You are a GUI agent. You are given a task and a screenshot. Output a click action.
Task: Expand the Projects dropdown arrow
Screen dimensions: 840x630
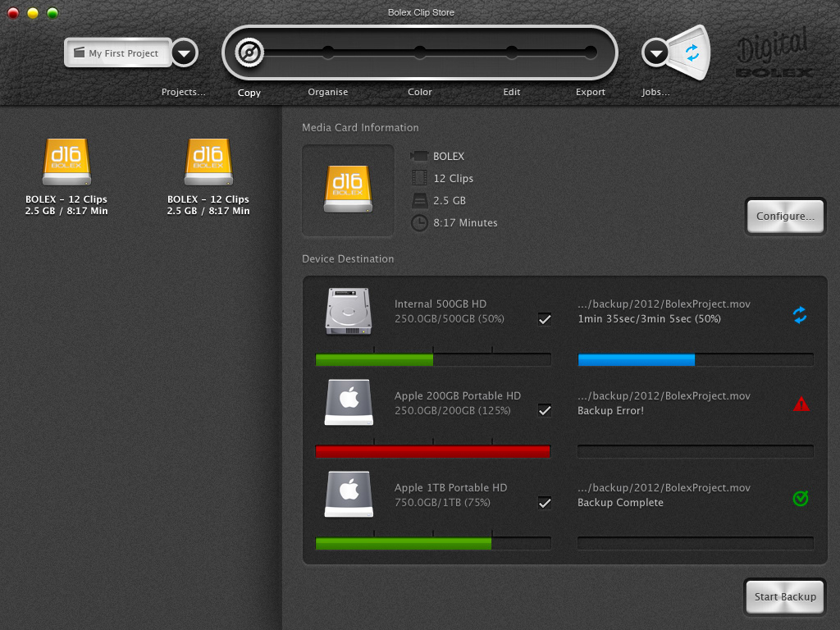(x=185, y=53)
